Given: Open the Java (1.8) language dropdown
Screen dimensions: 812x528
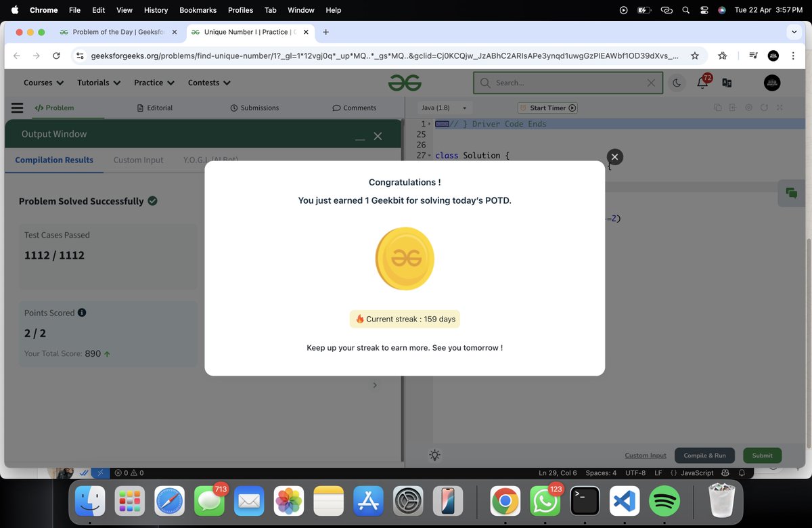Looking at the screenshot, I should [x=445, y=108].
